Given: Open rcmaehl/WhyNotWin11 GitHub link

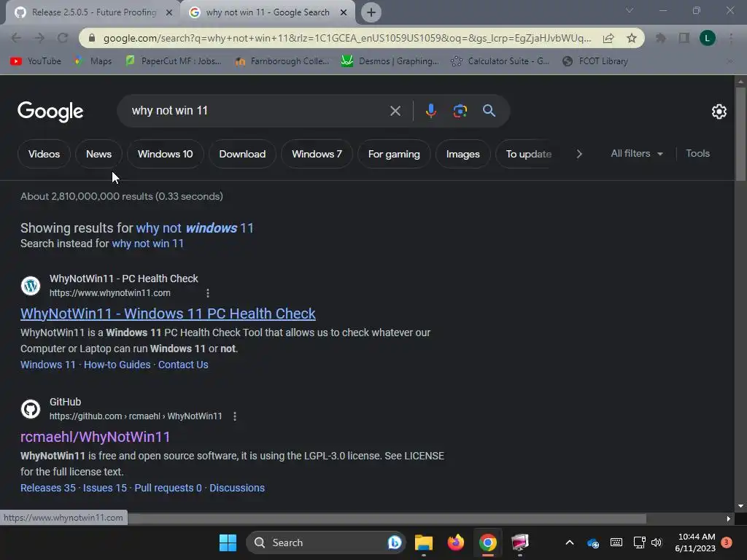Looking at the screenshot, I should point(96,437).
